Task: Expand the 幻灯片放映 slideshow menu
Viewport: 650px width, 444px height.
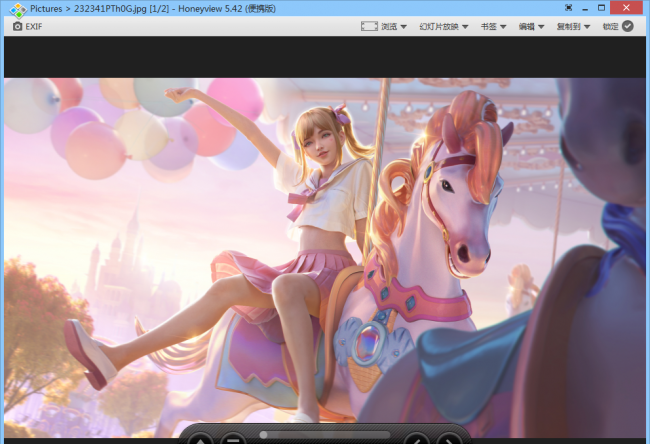Action: (444, 27)
